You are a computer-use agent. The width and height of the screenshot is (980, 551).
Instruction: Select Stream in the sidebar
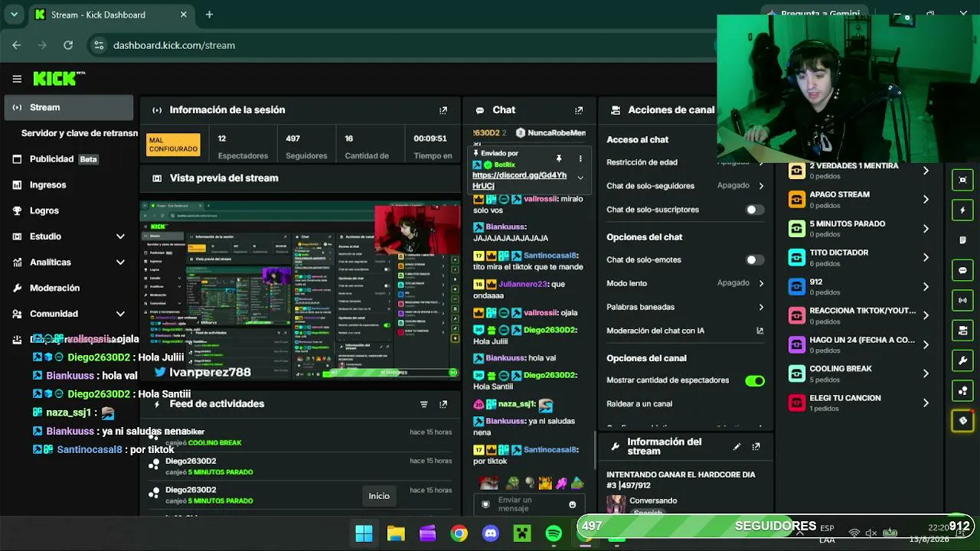(69, 108)
